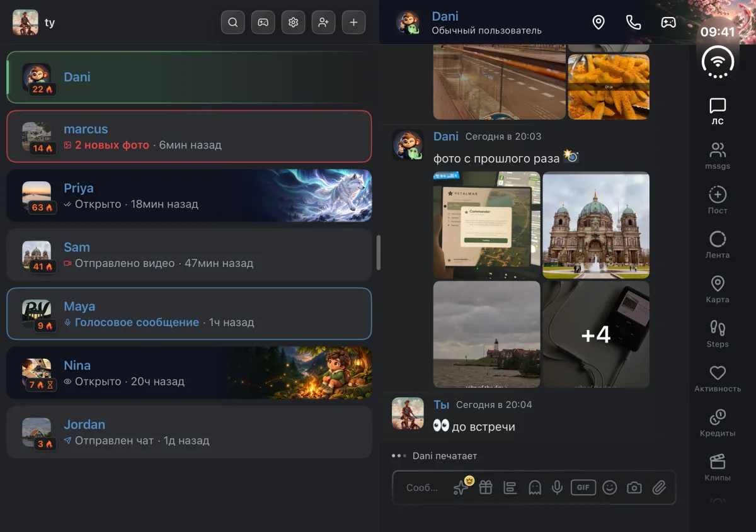
Task: Open the search icon in the top bar
Action: [232, 23]
